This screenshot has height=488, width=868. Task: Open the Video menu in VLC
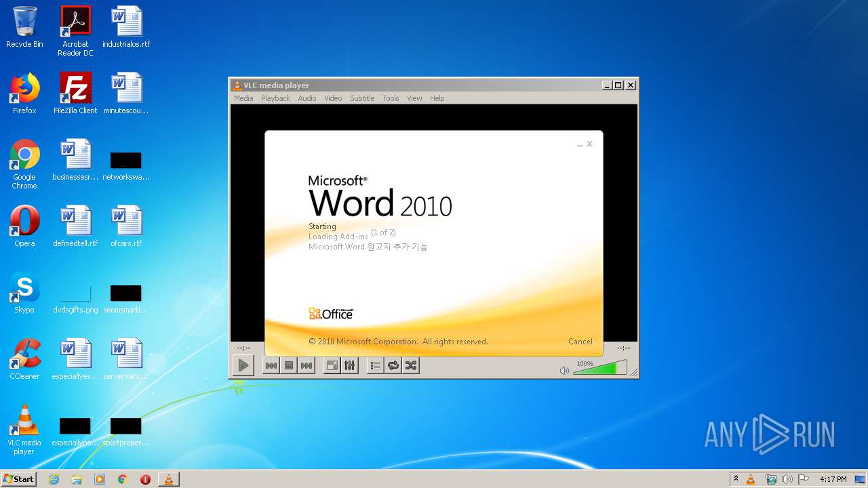coord(333,98)
